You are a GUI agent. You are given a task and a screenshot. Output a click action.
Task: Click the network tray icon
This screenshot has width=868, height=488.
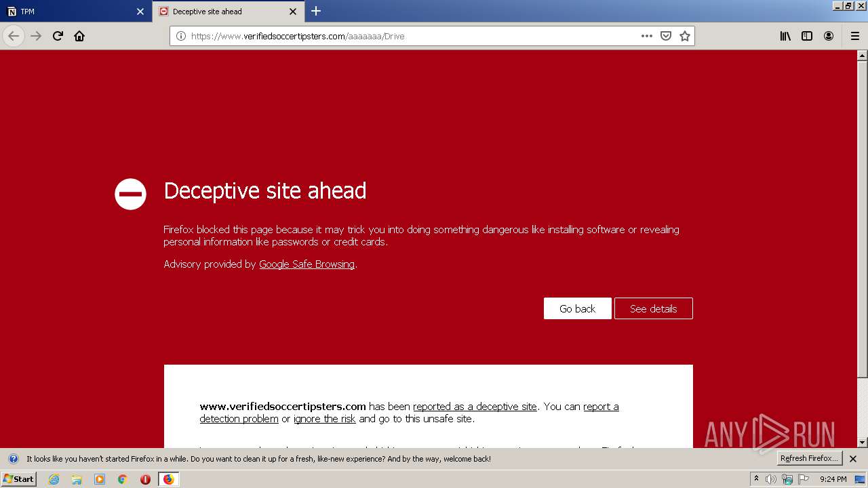point(787,479)
